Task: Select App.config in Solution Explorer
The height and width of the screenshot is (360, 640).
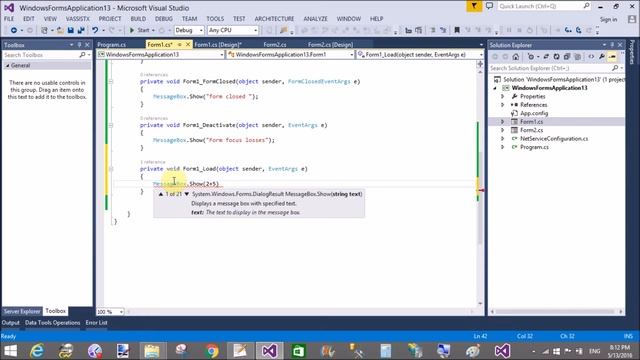Action: 533,113
